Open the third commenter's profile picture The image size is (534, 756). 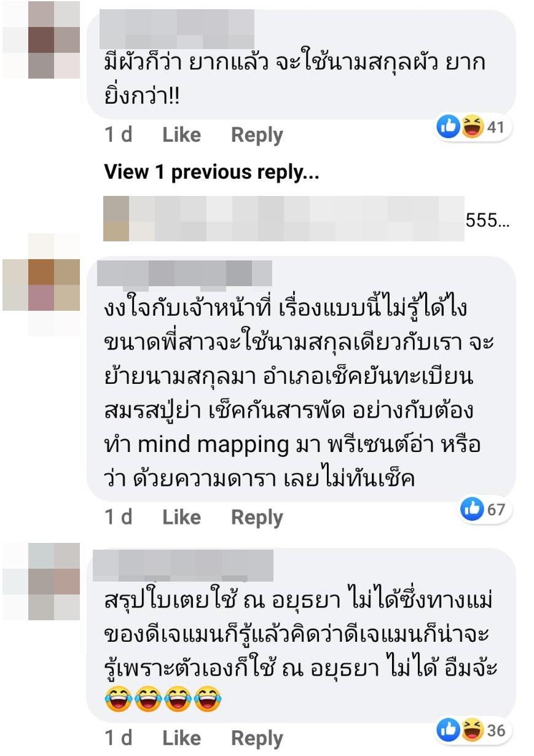click(41, 581)
